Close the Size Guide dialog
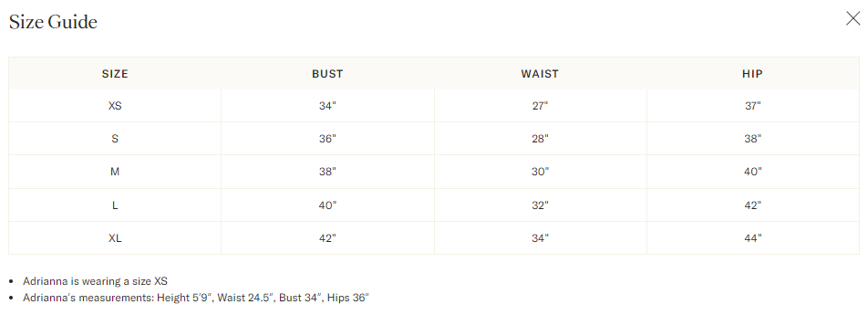 pos(853,18)
